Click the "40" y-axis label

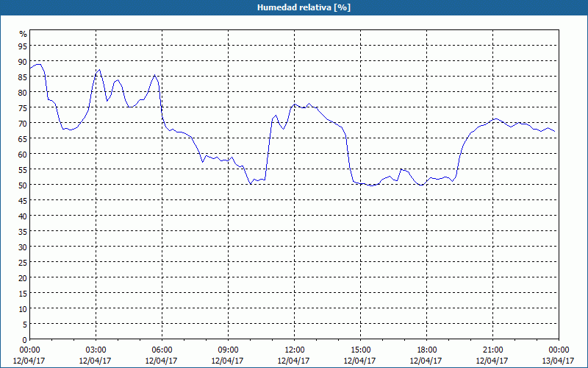pos(23,216)
